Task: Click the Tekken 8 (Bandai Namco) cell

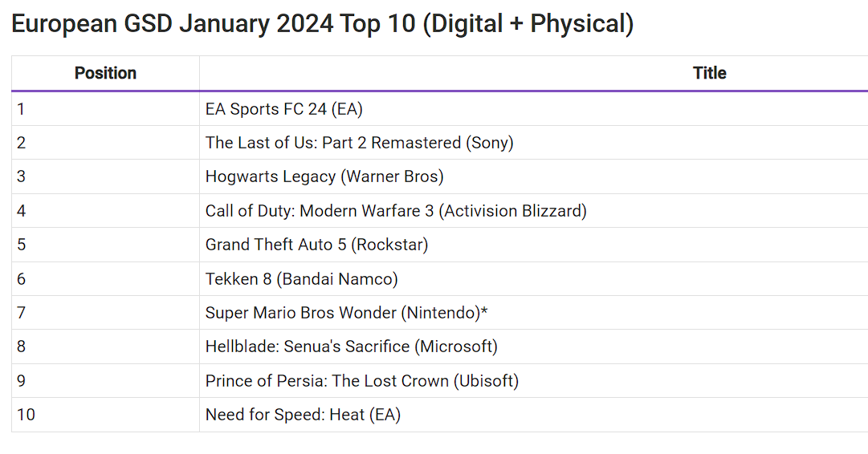Action: [x=534, y=278]
